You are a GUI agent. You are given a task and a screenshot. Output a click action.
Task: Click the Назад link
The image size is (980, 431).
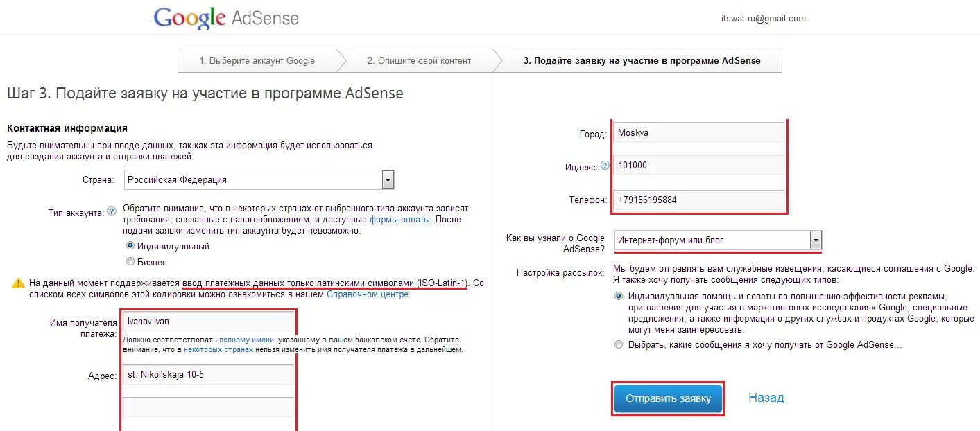click(x=766, y=398)
